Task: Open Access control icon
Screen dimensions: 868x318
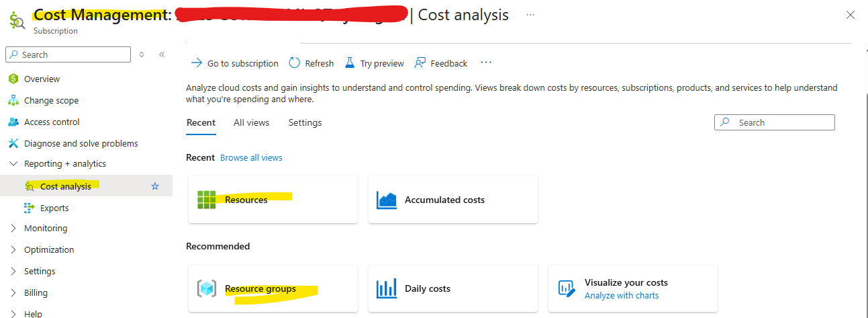Action: (13, 122)
